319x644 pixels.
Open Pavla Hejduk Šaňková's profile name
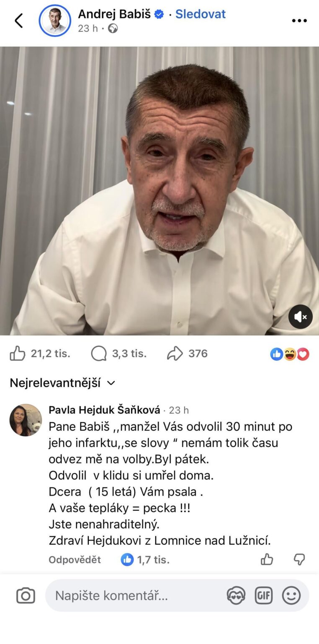click(x=104, y=410)
